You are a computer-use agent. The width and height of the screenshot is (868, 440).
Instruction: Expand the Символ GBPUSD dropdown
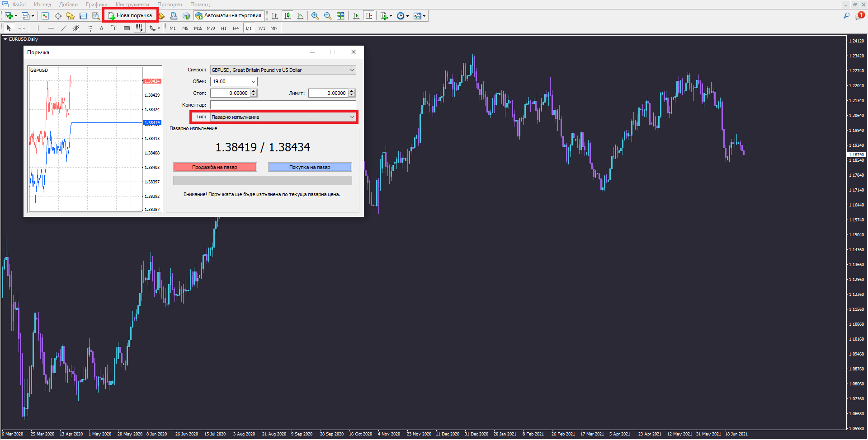352,70
